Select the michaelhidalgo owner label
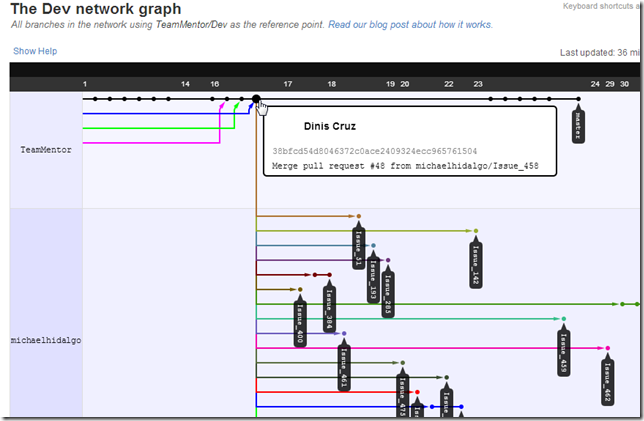 [45, 340]
